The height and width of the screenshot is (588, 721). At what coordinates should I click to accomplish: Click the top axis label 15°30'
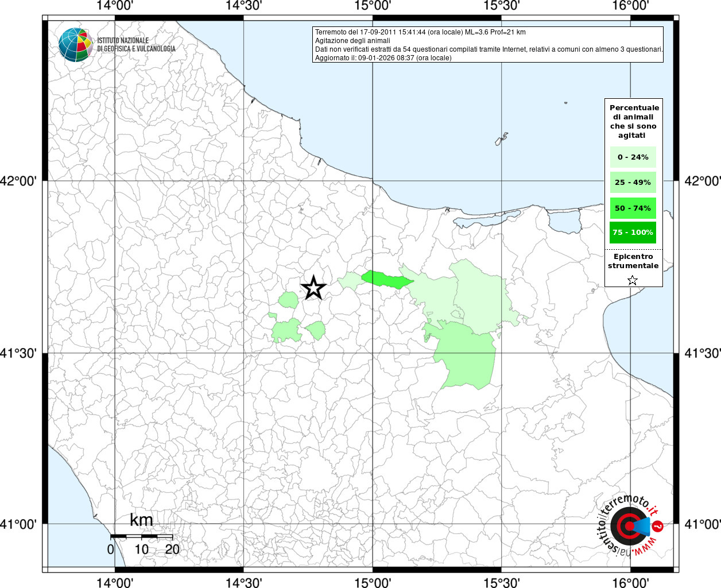[x=502, y=6]
